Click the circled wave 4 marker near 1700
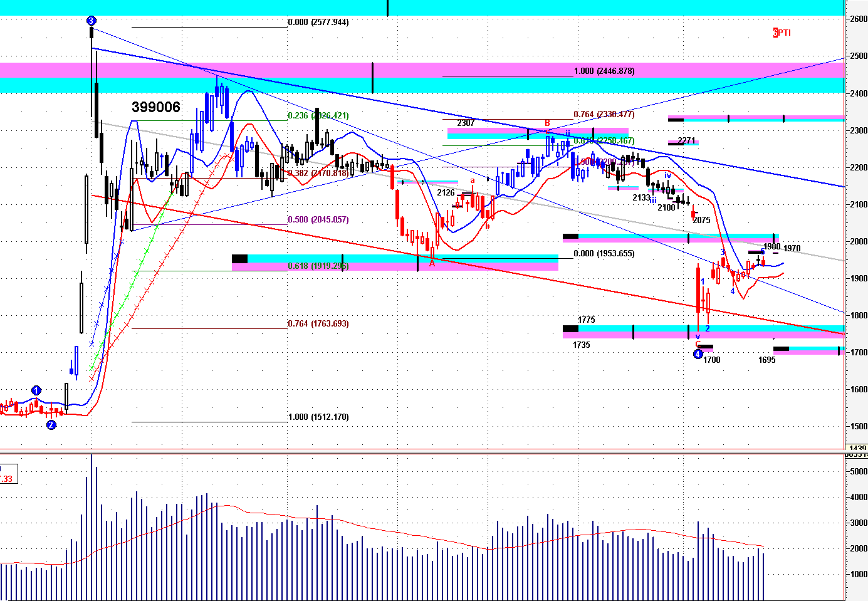868x601 pixels. [x=698, y=355]
